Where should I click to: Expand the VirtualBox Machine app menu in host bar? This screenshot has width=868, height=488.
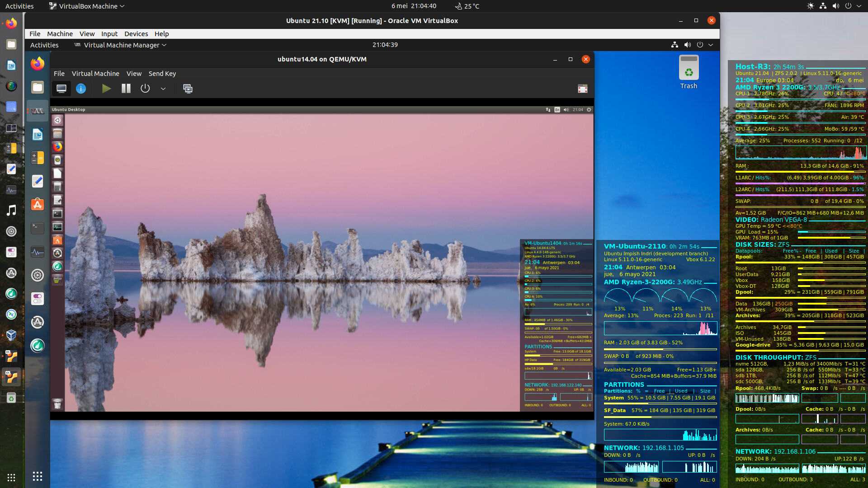(87, 6)
